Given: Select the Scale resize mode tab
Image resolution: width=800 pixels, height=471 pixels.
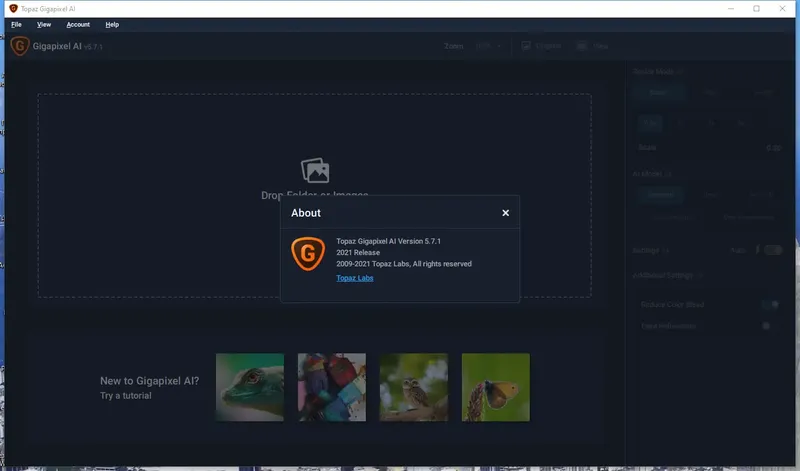Looking at the screenshot, I should coord(658,92).
